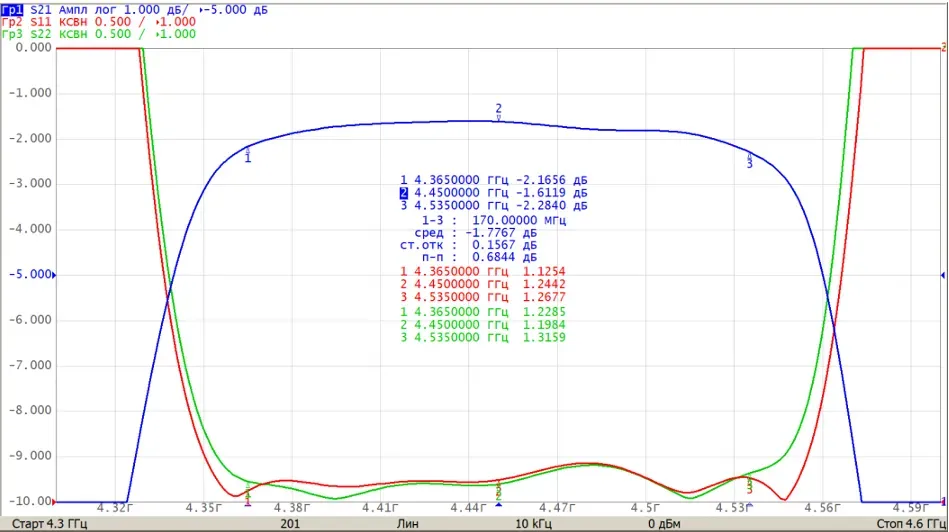This screenshot has height=532, width=949.
Task: Select the Гр1 S21 trace label
Action: [12, 10]
